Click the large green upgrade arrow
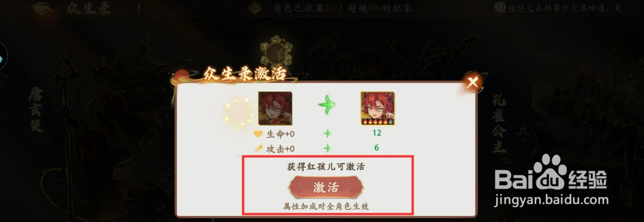The height and width of the screenshot is (222, 644). (326, 105)
